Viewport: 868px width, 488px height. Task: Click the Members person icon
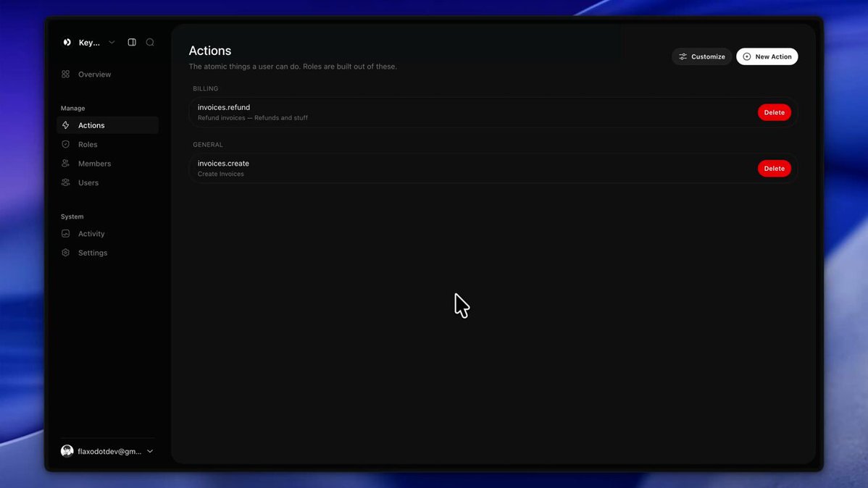[66, 163]
